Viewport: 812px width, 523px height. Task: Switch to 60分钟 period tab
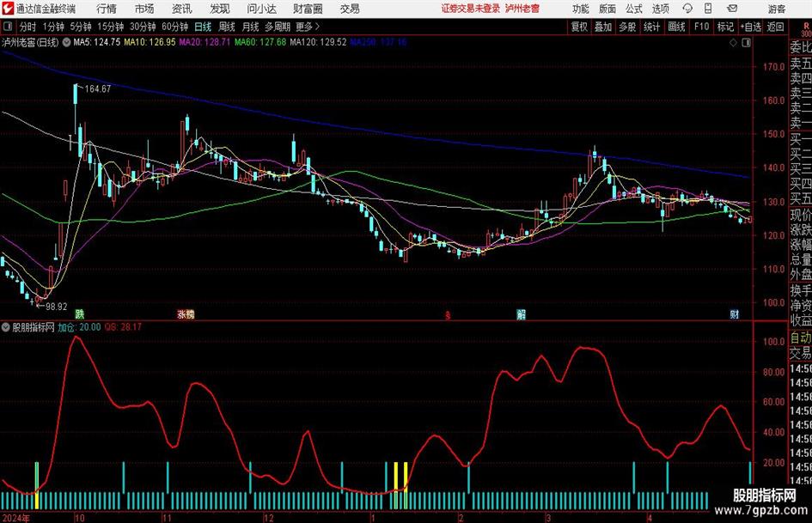pos(175,27)
